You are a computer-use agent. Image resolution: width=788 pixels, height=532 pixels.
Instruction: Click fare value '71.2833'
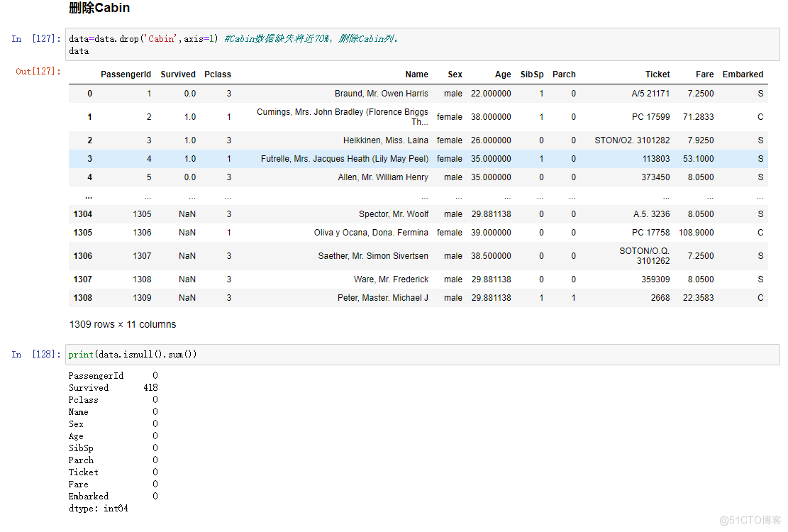coord(698,117)
